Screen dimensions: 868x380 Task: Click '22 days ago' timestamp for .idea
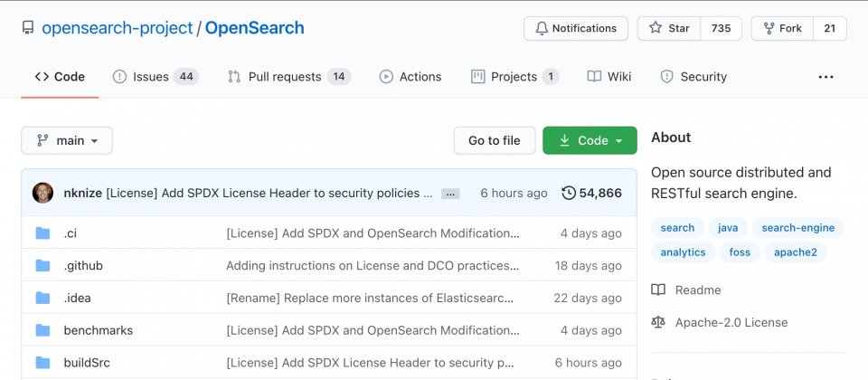588,298
